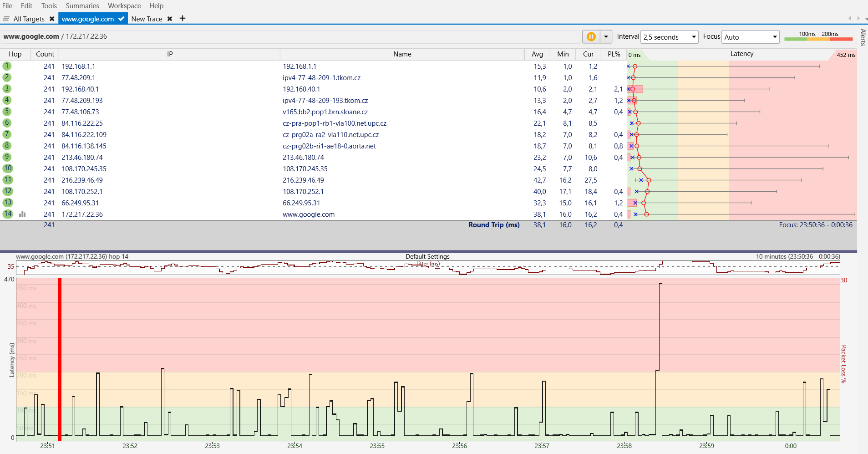Click the latency scale color bar legend

pos(818,39)
